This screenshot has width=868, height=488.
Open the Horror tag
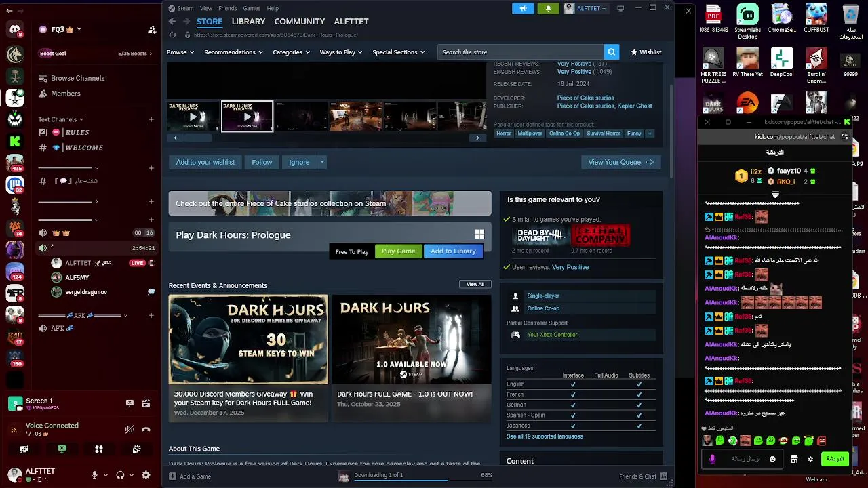click(504, 134)
